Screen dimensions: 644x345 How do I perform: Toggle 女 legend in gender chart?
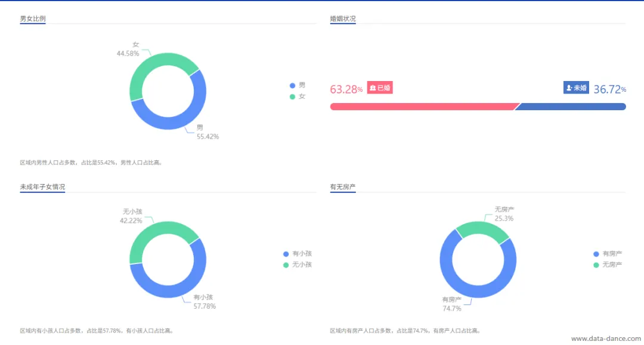(x=298, y=97)
